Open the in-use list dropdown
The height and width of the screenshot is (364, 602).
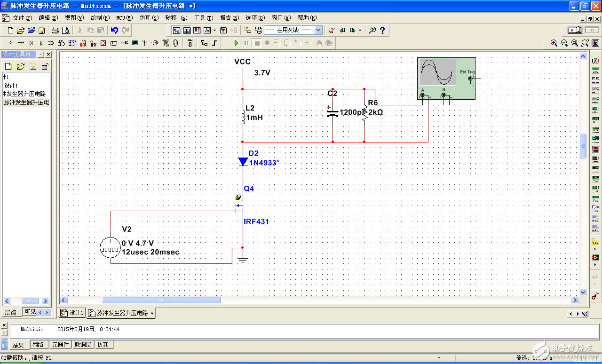click(318, 30)
